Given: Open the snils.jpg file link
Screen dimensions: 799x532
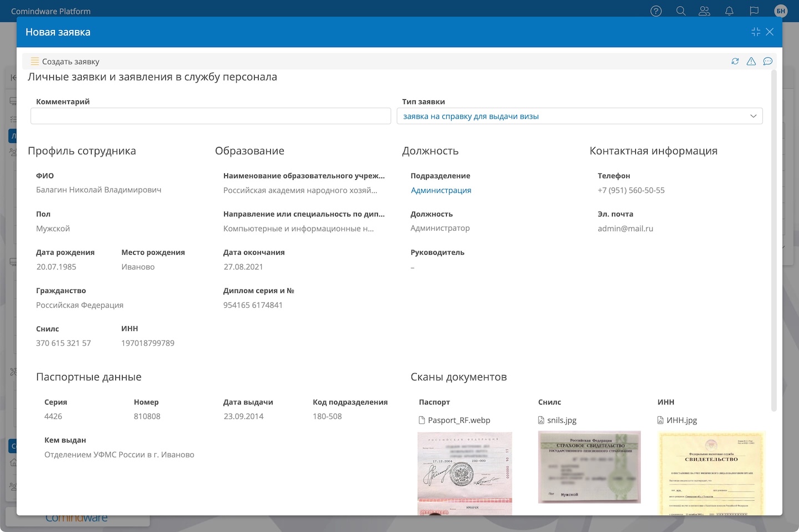Looking at the screenshot, I should [562, 420].
